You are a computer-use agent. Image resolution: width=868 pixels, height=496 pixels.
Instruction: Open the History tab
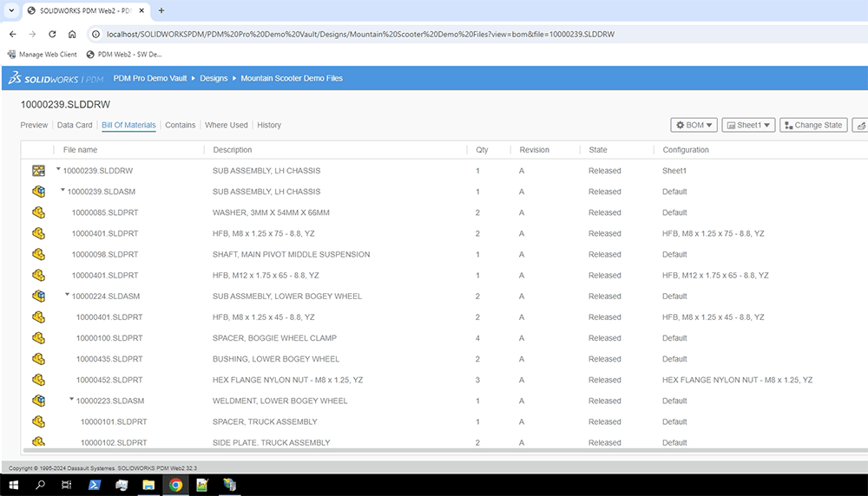[x=269, y=125]
